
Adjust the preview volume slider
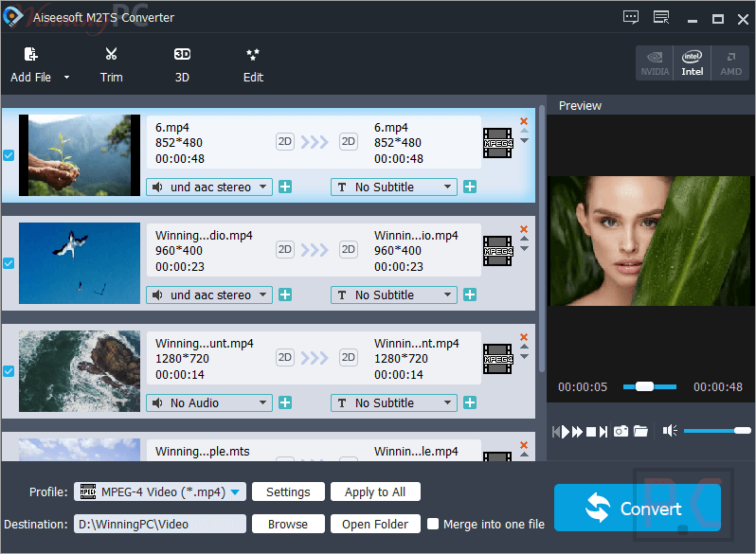[x=717, y=431]
